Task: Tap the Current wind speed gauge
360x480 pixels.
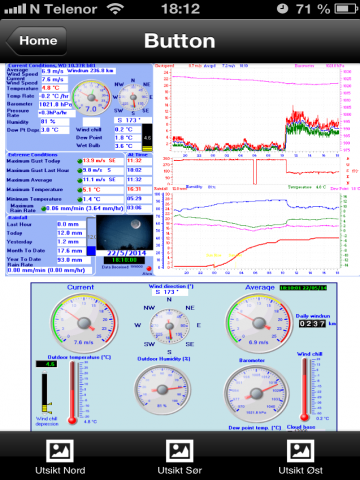Action: coord(84,323)
